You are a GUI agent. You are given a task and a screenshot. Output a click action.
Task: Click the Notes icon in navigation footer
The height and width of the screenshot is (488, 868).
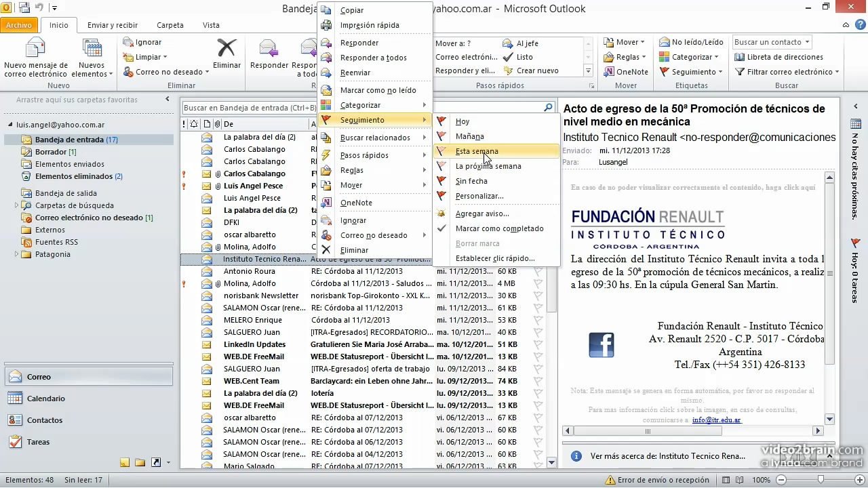click(x=125, y=463)
